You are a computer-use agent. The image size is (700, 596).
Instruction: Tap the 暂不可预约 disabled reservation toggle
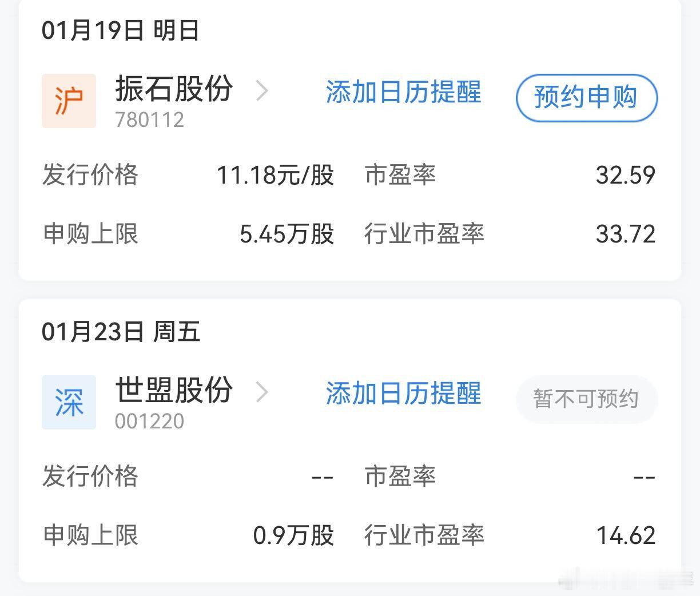(x=586, y=400)
